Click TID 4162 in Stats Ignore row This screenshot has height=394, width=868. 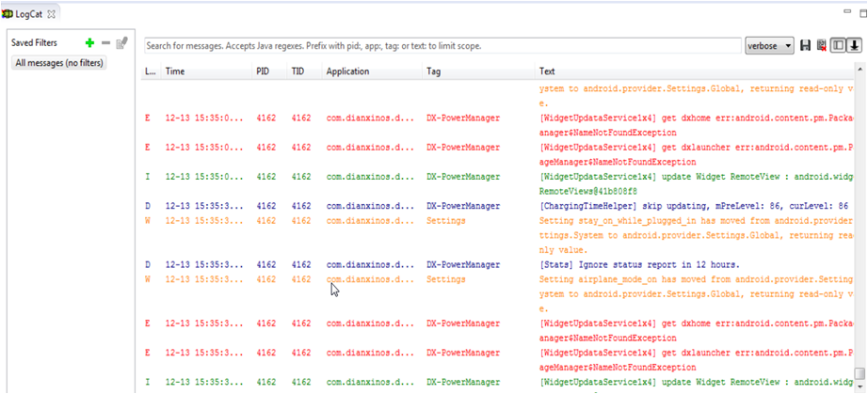coord(301,264)
